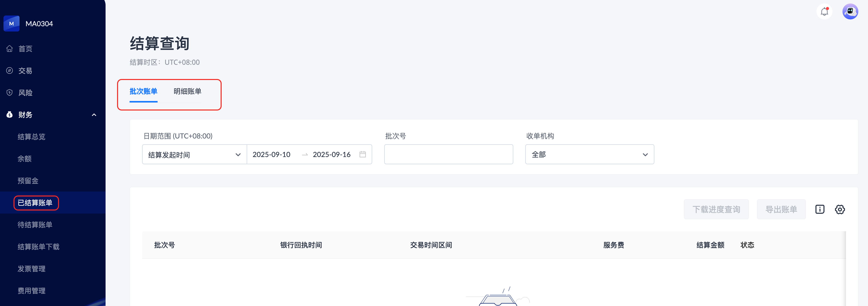Screen dimensions: 868x306
Task: Click the MA0304 merchant logo icon
Action: (12, 23)
